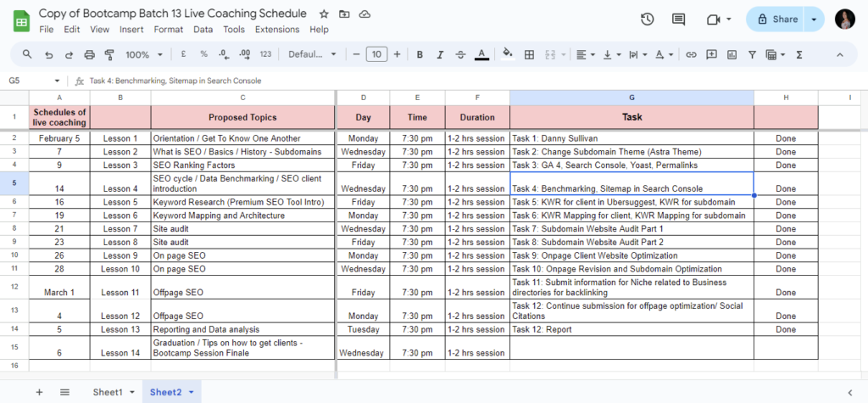
Task: Toggle strikethrough formatting
Action: tap(460, 54)
